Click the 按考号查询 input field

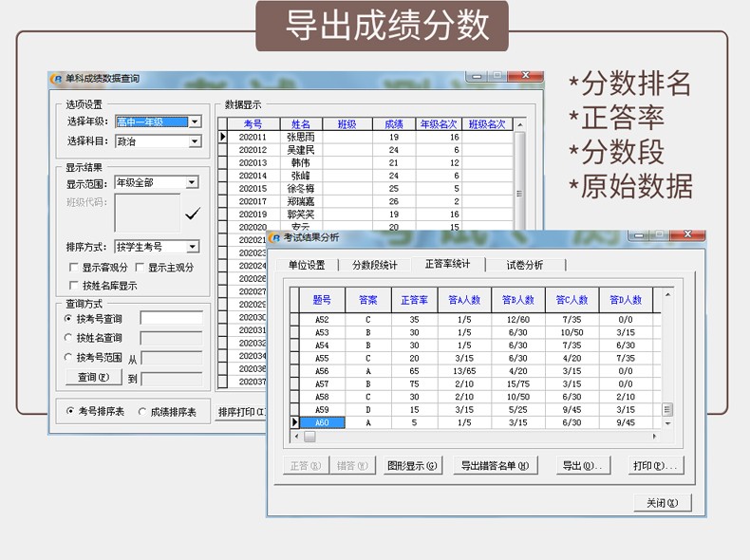pos(171,318)
